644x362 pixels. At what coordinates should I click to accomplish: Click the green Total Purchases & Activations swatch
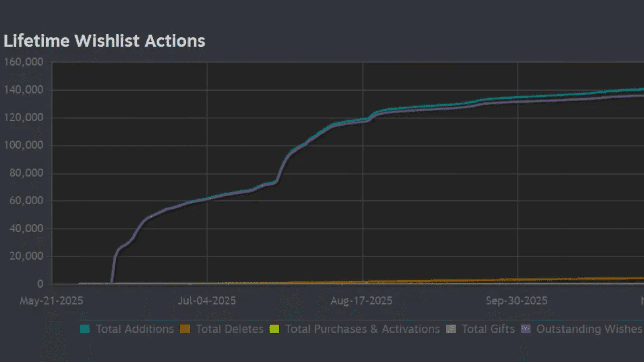[x=274, y=329]
